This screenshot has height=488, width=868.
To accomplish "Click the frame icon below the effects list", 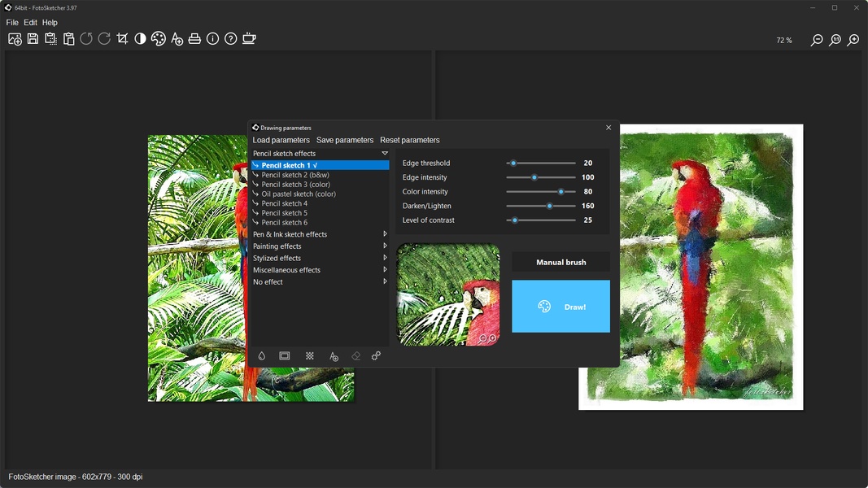I will [285, 356].
